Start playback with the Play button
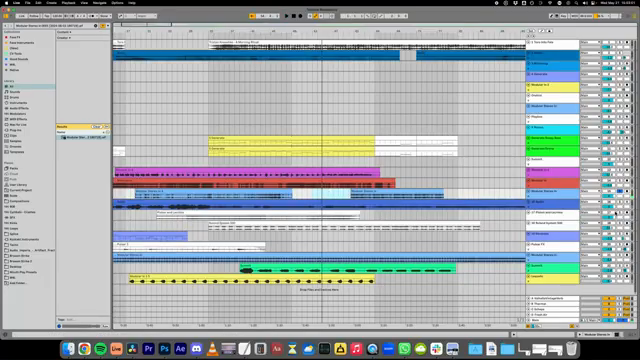The image size is (640, 360). [287, 16]
